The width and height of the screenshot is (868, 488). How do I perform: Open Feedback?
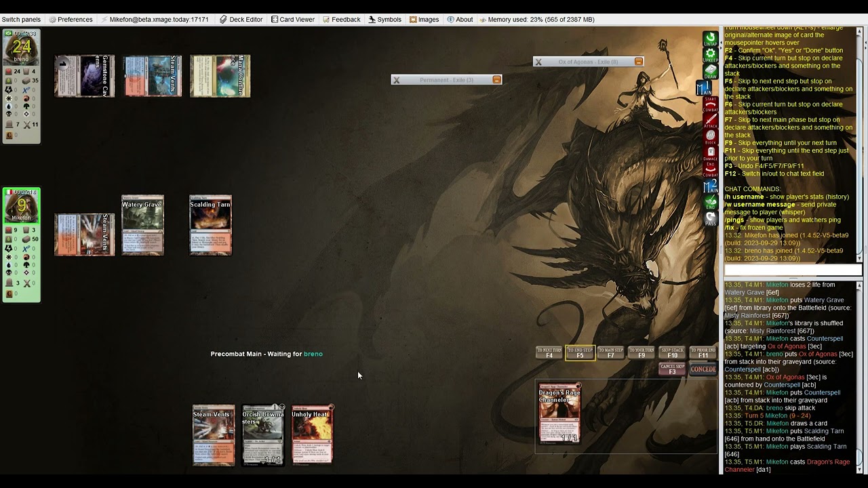click(341, 20)
